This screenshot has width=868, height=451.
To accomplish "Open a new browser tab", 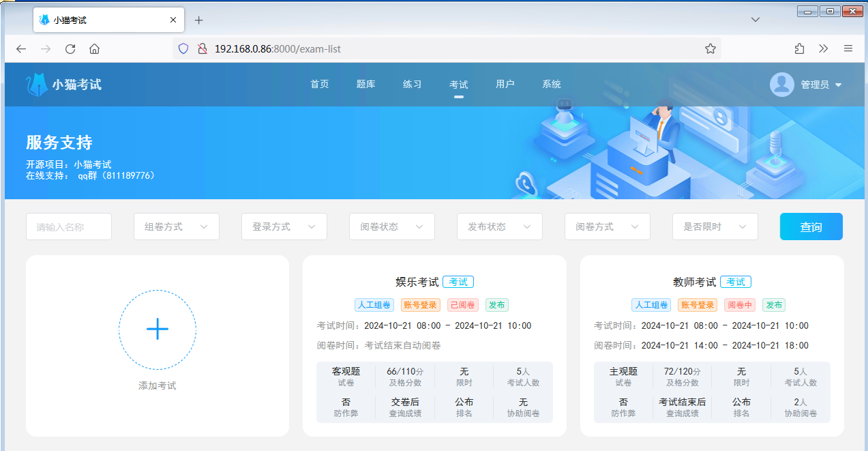I will pos(199,20).
